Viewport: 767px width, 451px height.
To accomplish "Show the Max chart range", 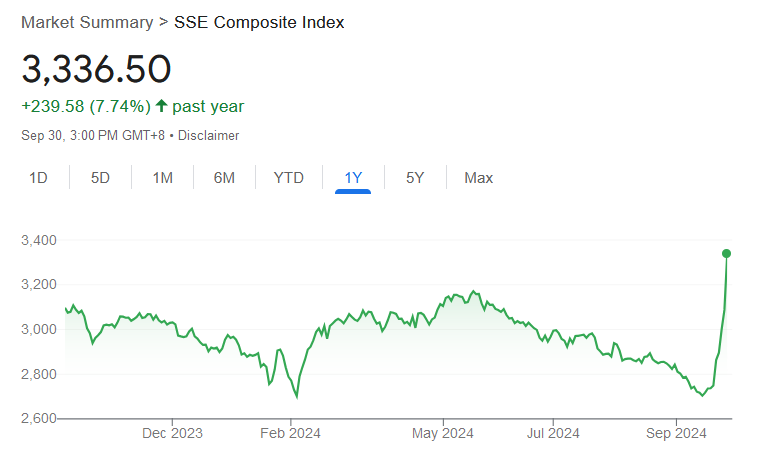I will pyautogui.click(x=478, y=178).
